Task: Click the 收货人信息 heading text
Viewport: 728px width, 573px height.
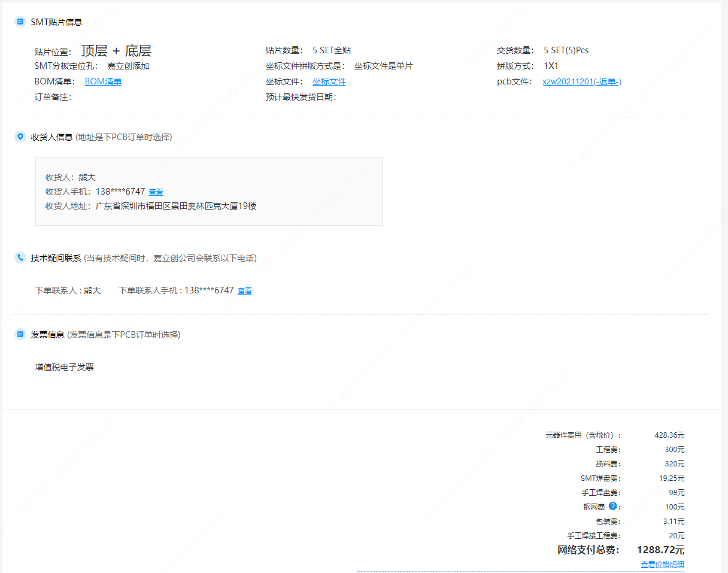Action: [x=51, y=137]
